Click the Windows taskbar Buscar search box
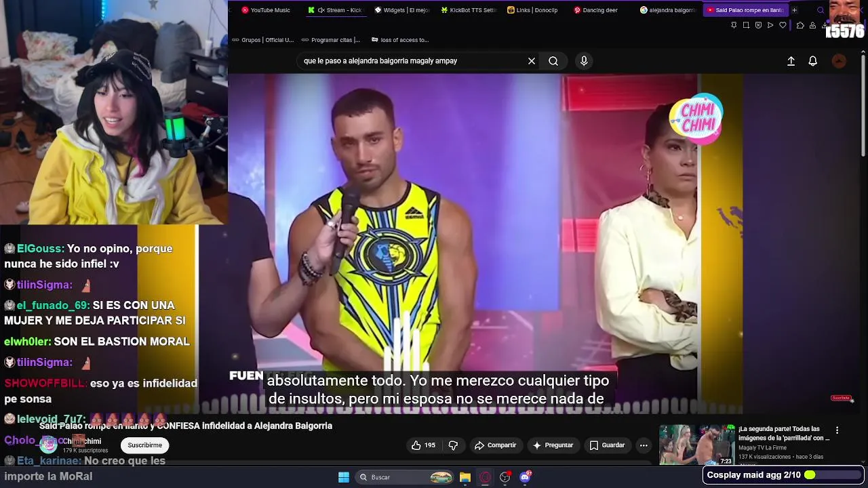The height and width of the screenshot is (488, 868). coord(404,477)
